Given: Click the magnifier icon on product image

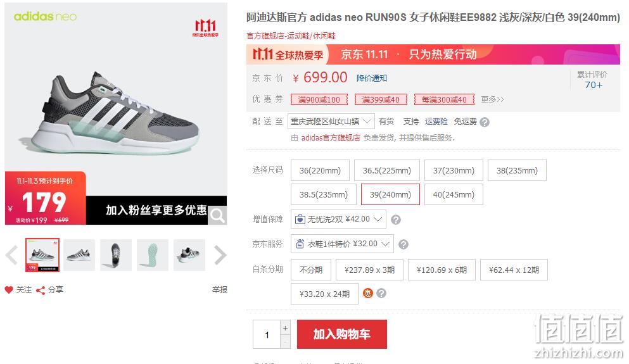Looking at the screenshot, I should point(217,216).
